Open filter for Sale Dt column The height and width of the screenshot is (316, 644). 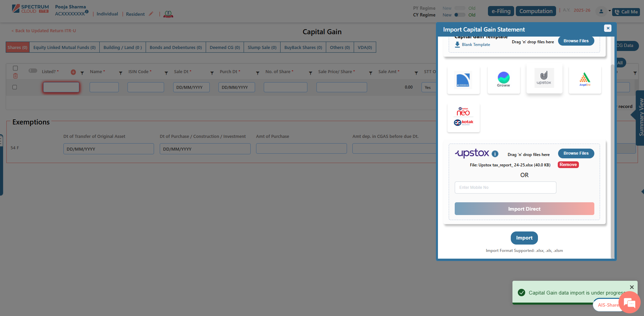point(212,73)
